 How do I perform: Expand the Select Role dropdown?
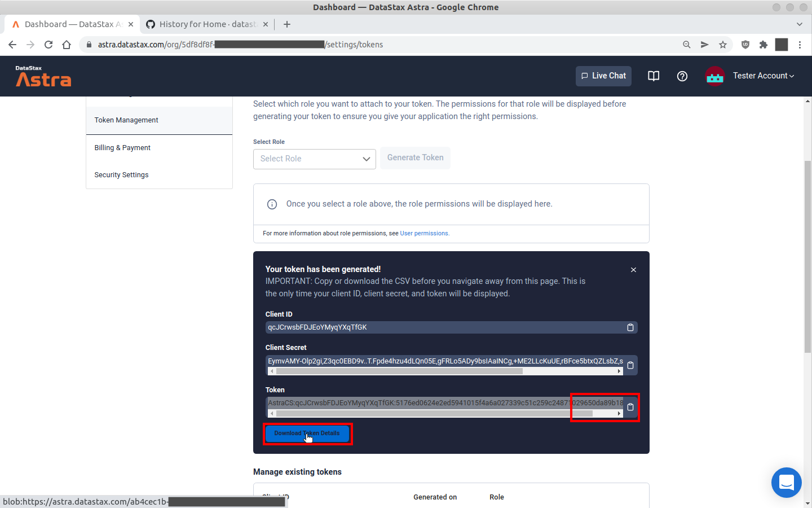(314, 159)
